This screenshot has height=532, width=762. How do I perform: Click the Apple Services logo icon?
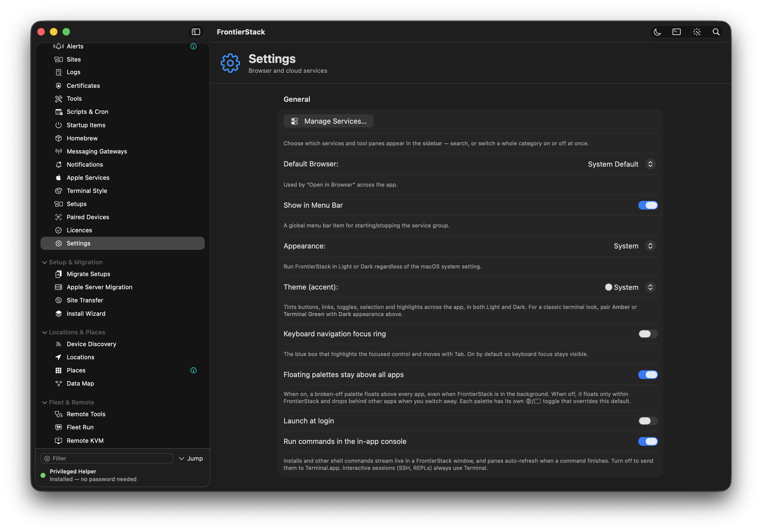[58, 178]
